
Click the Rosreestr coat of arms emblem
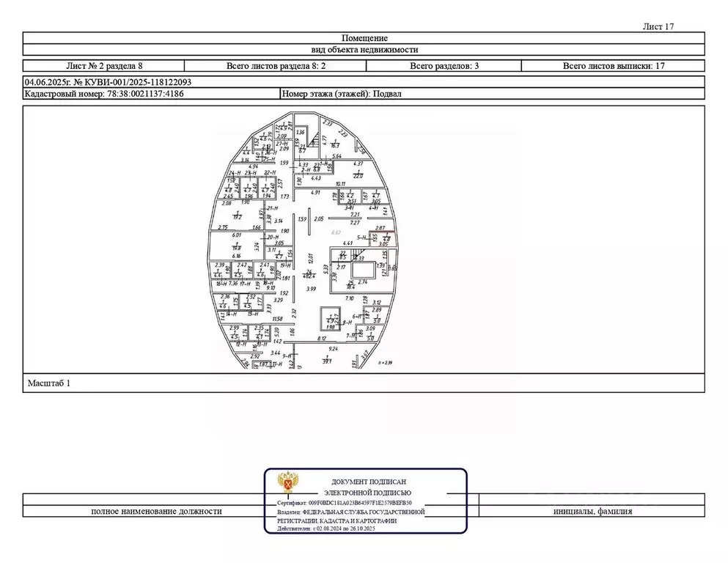pos(287,484)
